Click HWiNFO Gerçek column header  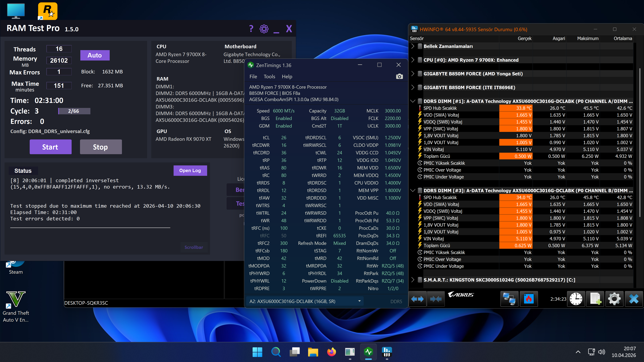point(516,39)
